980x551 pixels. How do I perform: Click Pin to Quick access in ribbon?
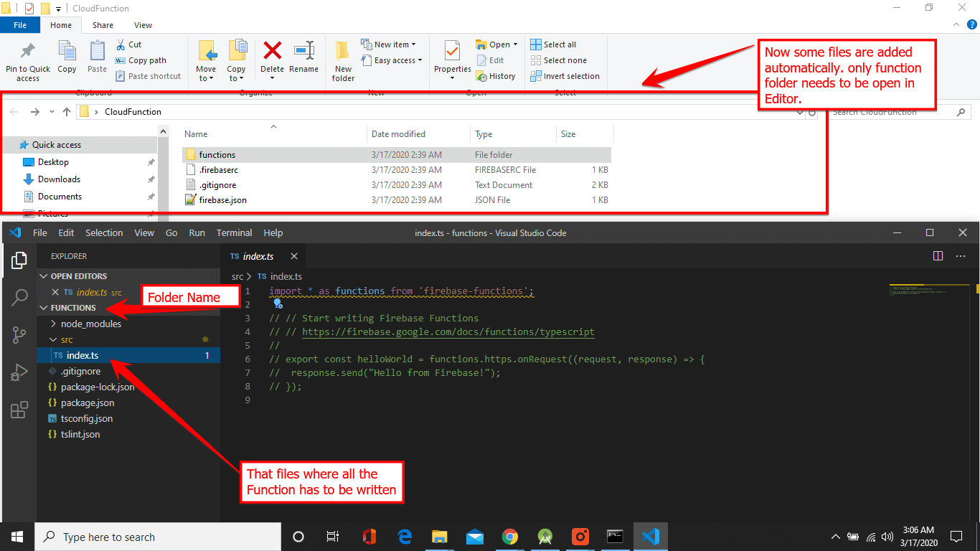point(28,62)
